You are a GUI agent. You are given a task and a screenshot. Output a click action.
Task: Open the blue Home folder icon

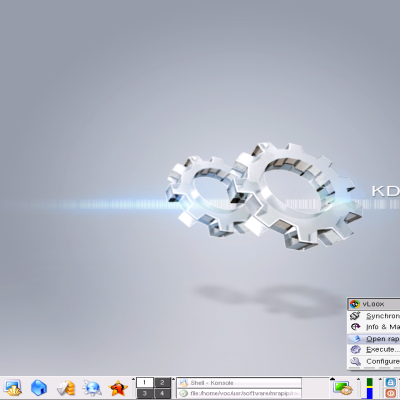(x=39, y=388)
